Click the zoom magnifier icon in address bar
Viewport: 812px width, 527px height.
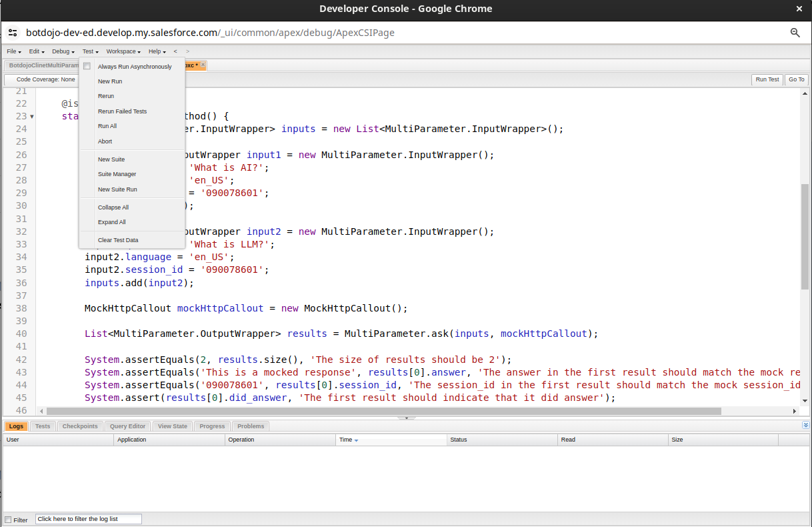coord(795,32)
